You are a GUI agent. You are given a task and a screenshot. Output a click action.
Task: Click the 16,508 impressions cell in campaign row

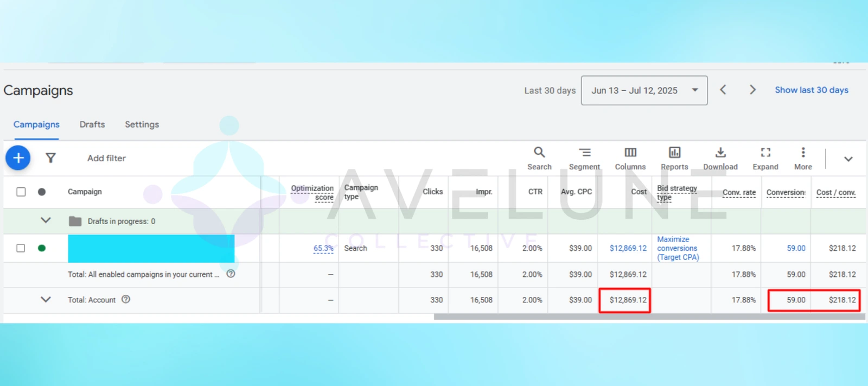[481, 248]
